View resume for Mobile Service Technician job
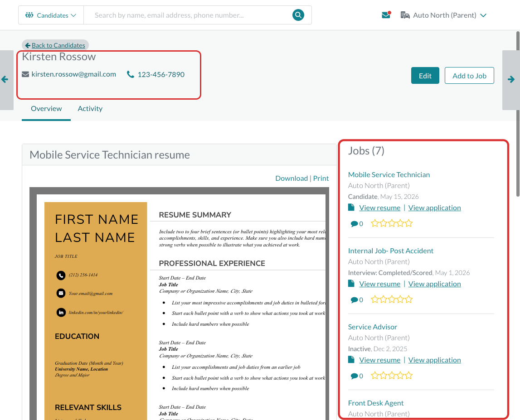 [380, 208]
